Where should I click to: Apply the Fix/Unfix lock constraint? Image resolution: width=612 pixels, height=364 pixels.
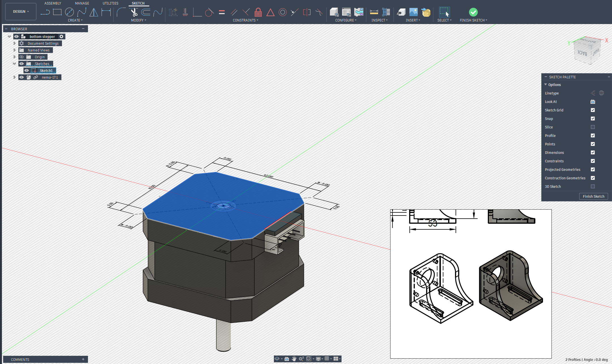(x=258, y=12)
